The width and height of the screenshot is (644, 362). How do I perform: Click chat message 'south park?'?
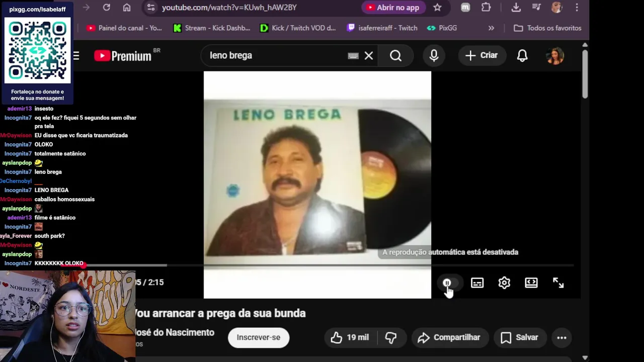[49, 236]
